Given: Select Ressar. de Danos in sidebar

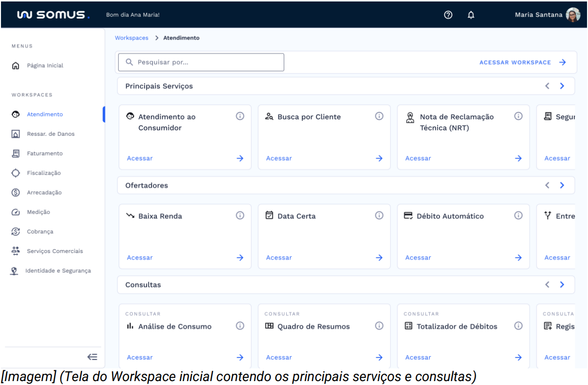Looking at the screenshot, I should click(50, 134).
